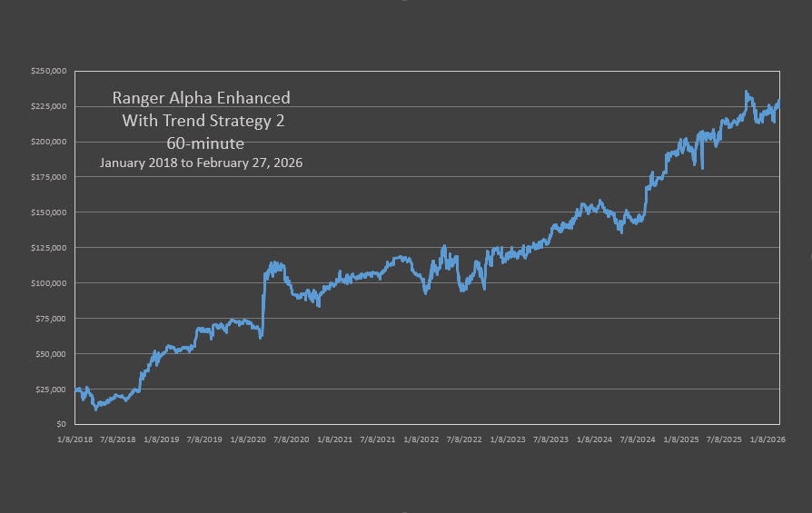Viewport: 812px width, 513px height.
Task: Click the $0 y-axis label
Action: pos(60,424)
